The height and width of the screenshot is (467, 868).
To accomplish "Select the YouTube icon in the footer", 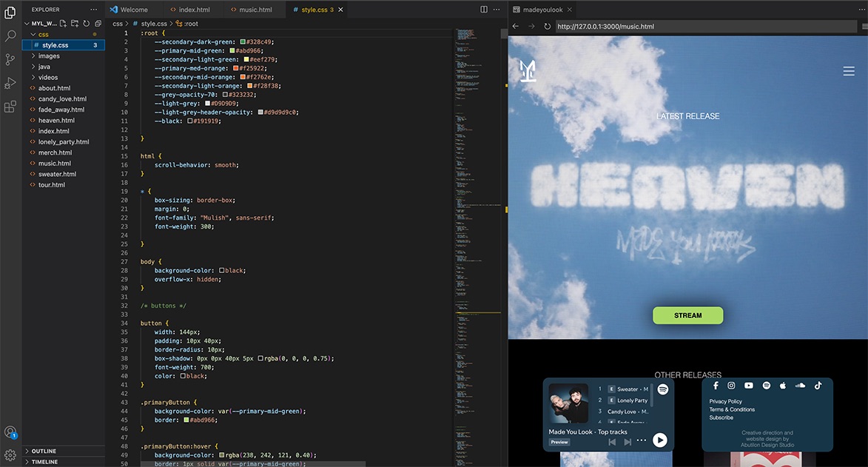I will pyautogui.click(x=749, y=385).
